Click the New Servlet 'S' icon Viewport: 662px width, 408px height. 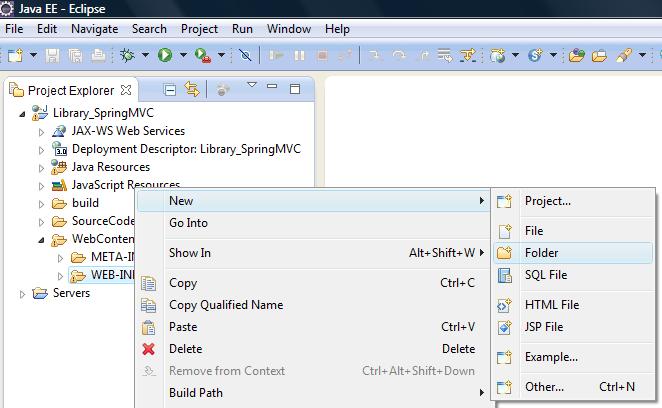coord(535,55)
